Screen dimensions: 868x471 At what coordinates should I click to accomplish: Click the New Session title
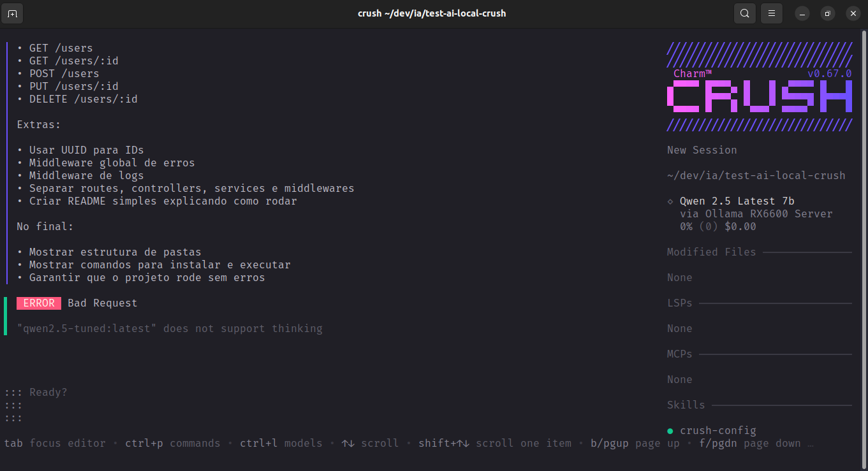(702, 150)
